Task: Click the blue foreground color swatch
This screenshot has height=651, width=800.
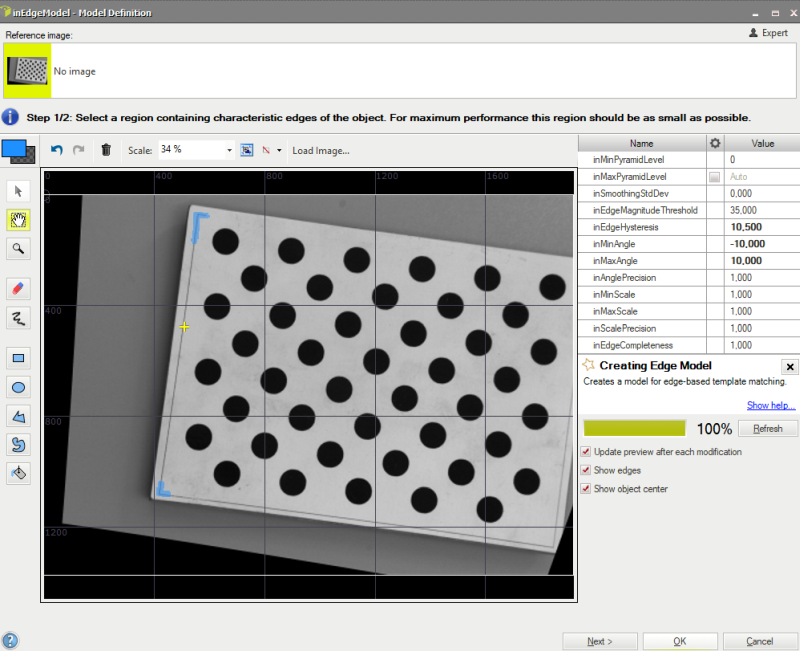Action: click(x=14, y=148)
